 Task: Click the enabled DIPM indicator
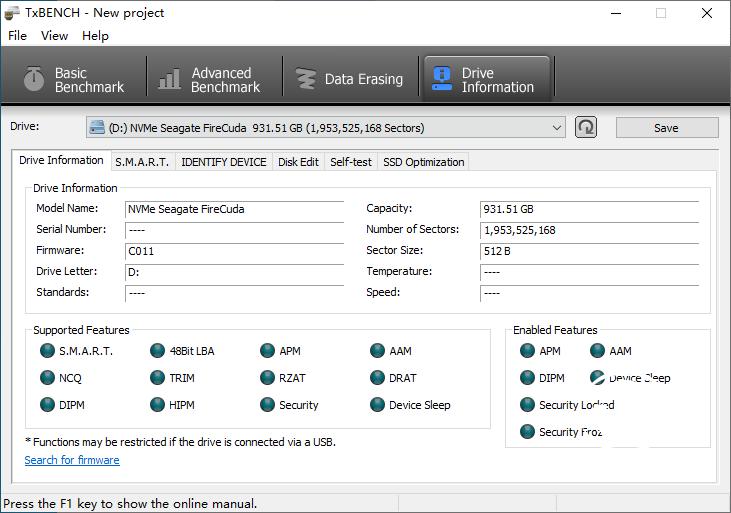coord(527,378)
